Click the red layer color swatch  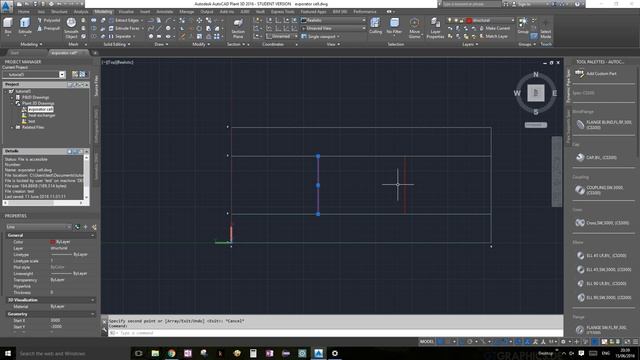(469, 20)
